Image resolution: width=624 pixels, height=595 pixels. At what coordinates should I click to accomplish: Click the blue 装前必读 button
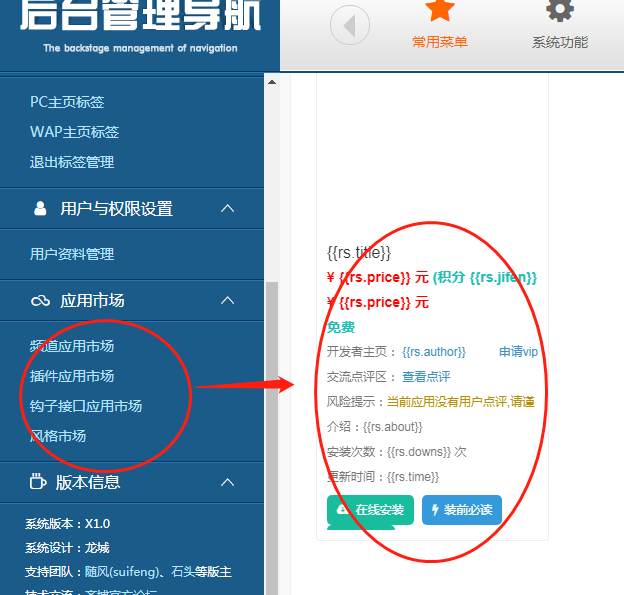tap(461, 510)
